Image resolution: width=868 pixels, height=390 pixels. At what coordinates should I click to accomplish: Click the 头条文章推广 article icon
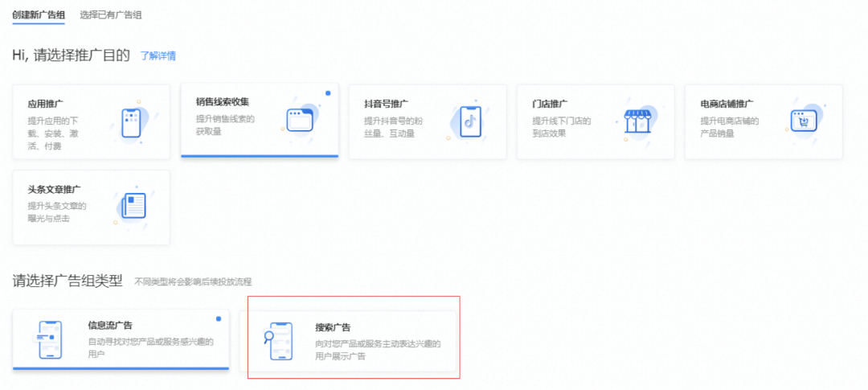[133, 206]
